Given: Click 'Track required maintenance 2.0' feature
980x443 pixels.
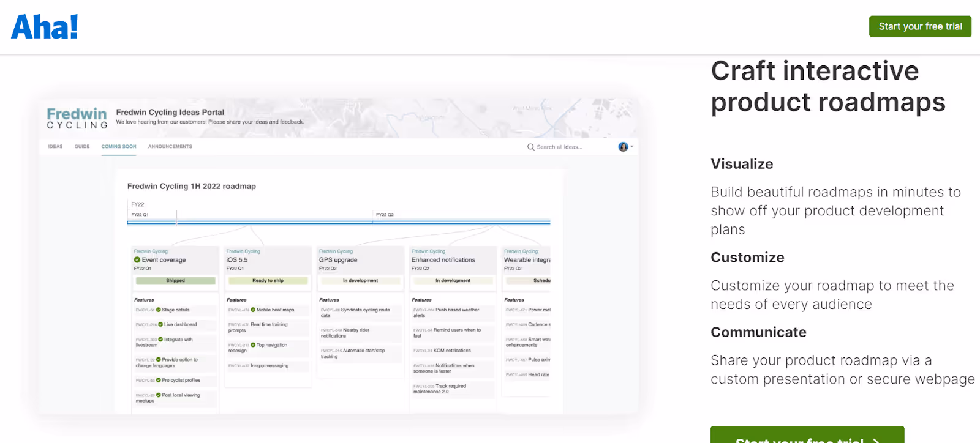Looking at the screenshot, I should tap(453, 389).
